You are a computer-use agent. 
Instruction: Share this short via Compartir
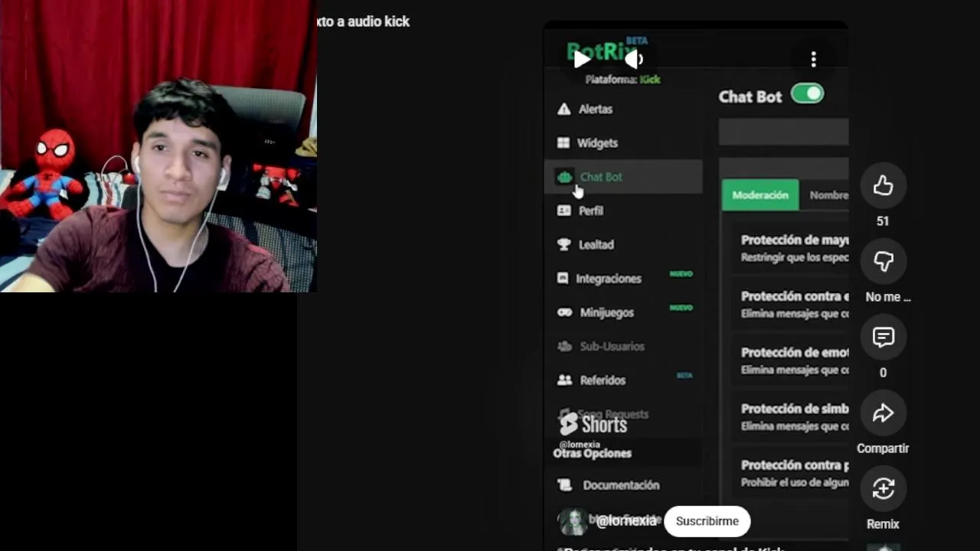[x=883, y=413]
